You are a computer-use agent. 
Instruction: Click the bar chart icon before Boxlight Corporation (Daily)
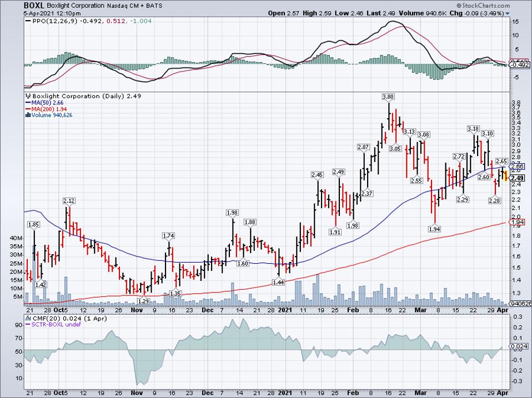28,96
